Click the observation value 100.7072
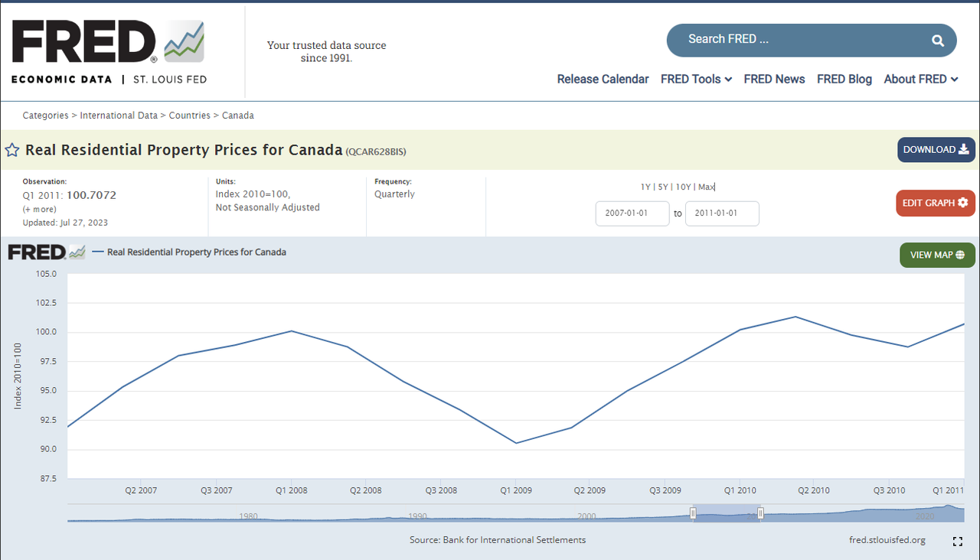This screenshot has width=980, height=560. tap(91, 195)
